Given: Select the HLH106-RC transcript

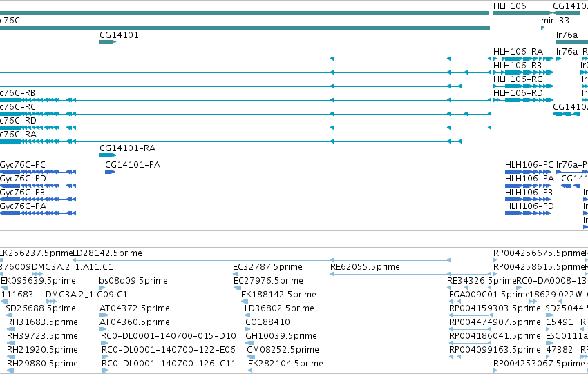Looking at the screenshot, I should coord(523,86).
